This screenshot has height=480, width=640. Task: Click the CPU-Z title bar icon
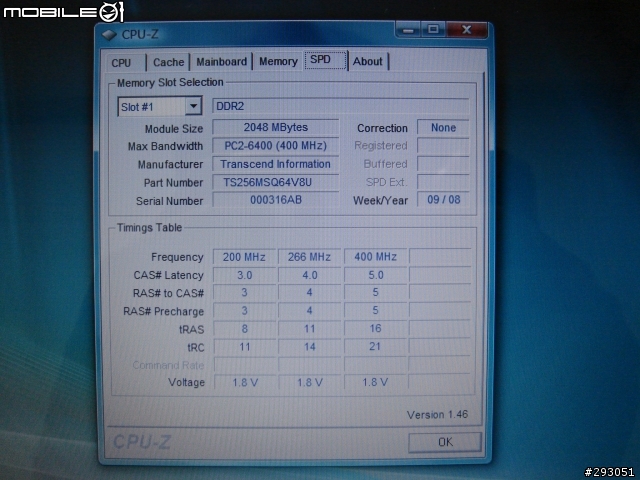[x=109, y=35]
